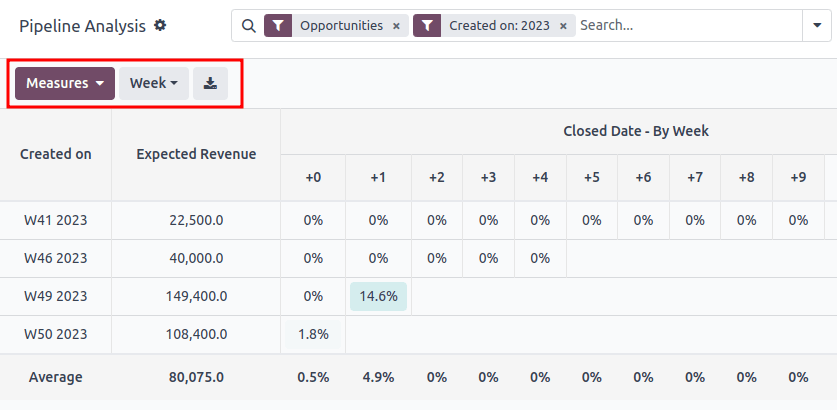Select the W46 2023 row label
Viewport: 837px width, 410px height.
pos(56,258)
